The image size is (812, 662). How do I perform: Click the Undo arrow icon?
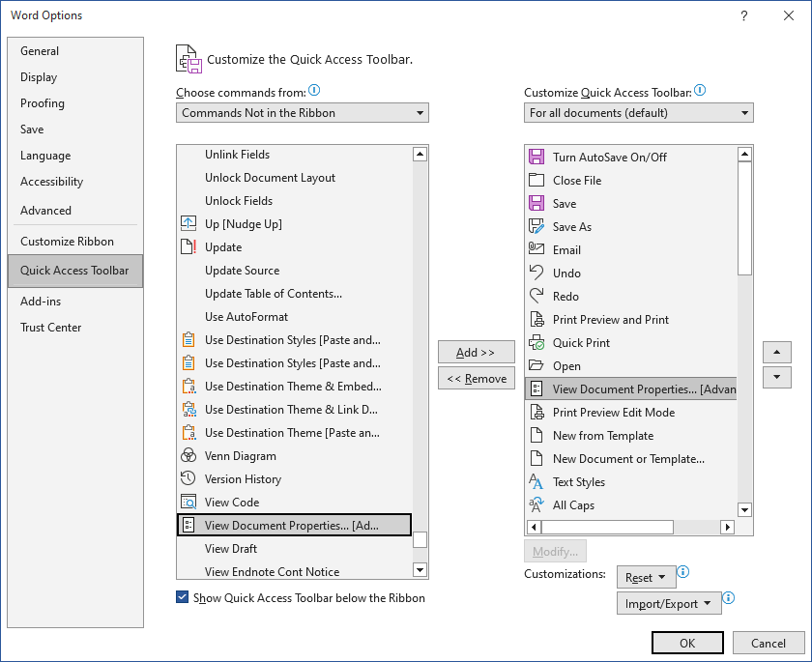pyautogui.click(x=536, y=273)
